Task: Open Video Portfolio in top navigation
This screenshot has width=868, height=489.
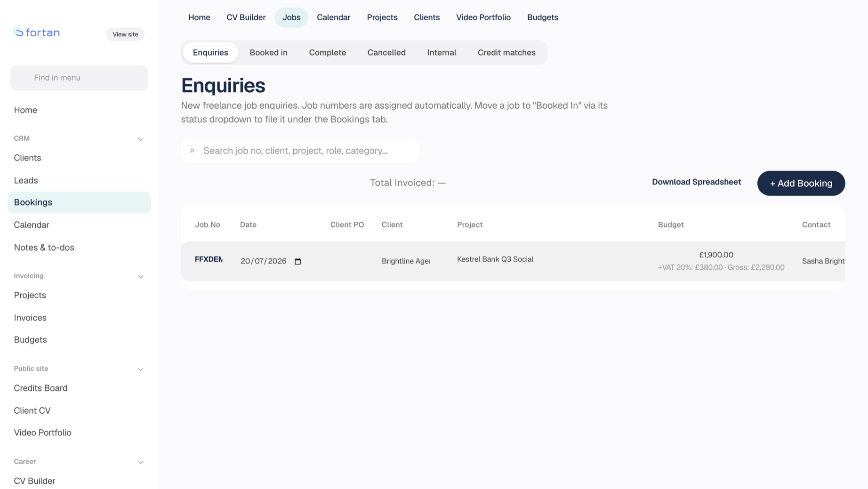Action: (x=483, y=17)
